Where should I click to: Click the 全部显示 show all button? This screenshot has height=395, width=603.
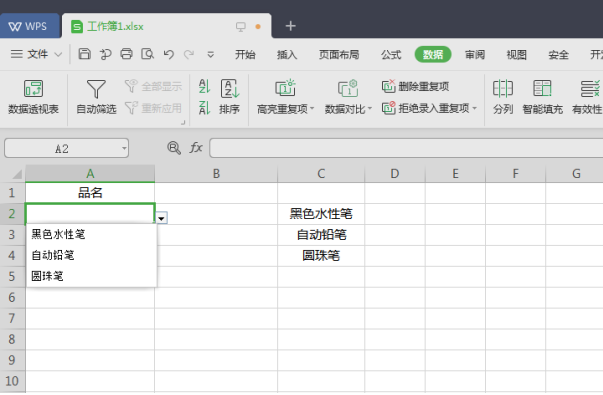pos(153,86)
